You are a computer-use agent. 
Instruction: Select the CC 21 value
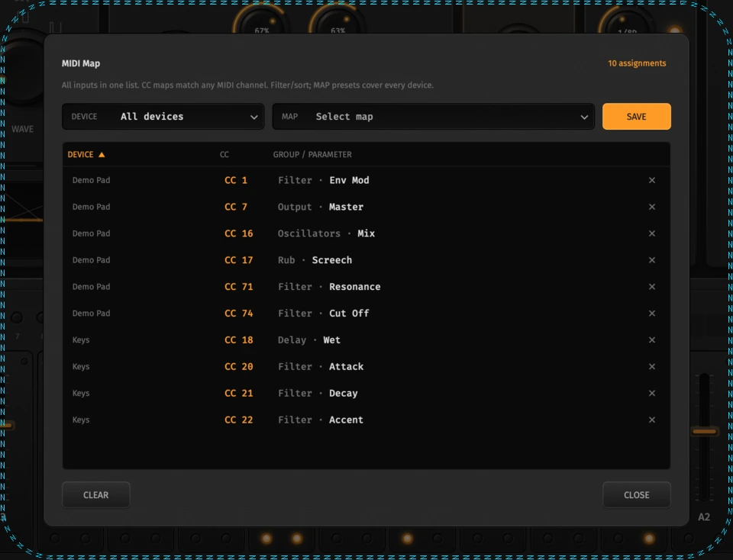238,393
